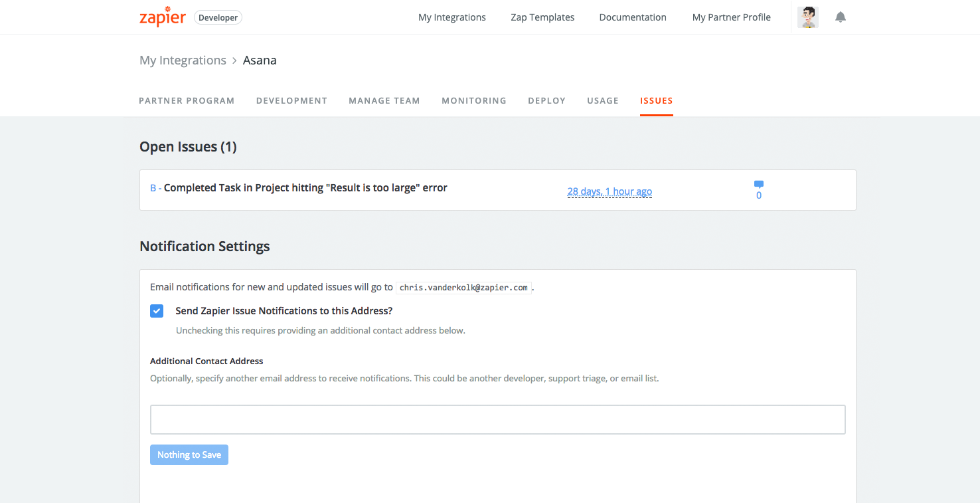The image size is (980, 503).
Task: Open the "Result is too large" issue
Action: 305,188
